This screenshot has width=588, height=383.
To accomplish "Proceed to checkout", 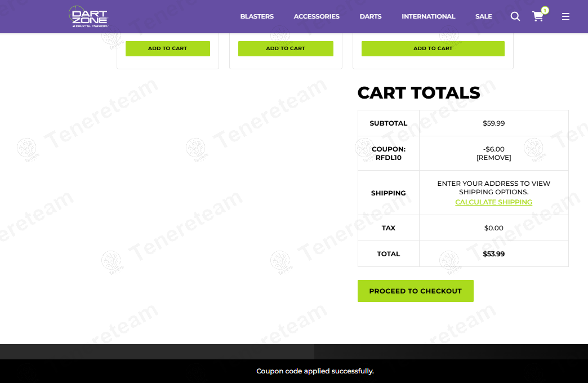I will (415, 291).
